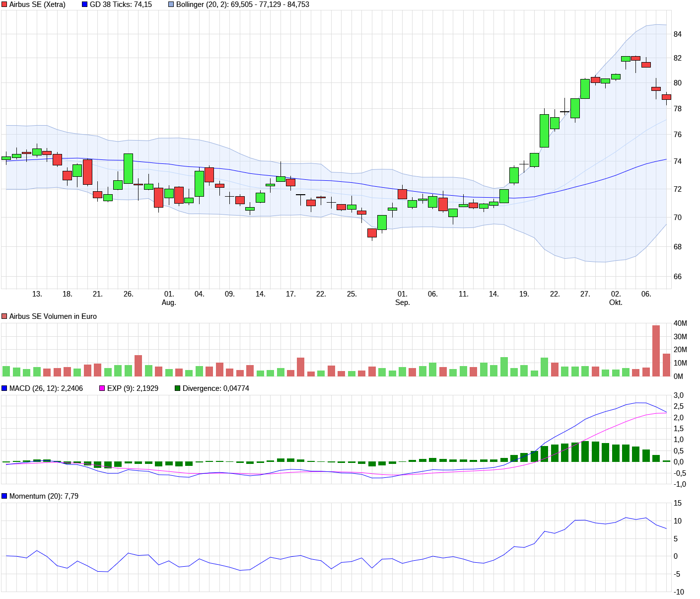Click the Airbus SE Volumen legend icon
The image size is (700, 599).
[4, 316]
